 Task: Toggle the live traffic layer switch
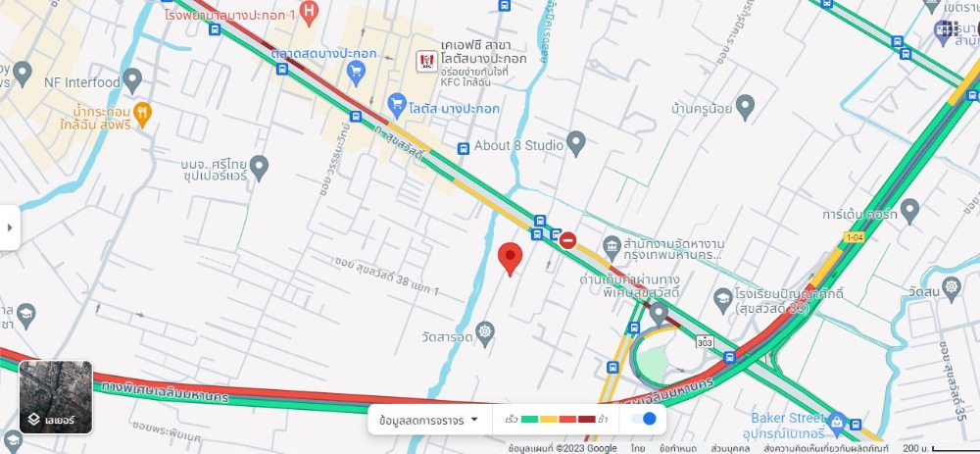tap(643, 419)
